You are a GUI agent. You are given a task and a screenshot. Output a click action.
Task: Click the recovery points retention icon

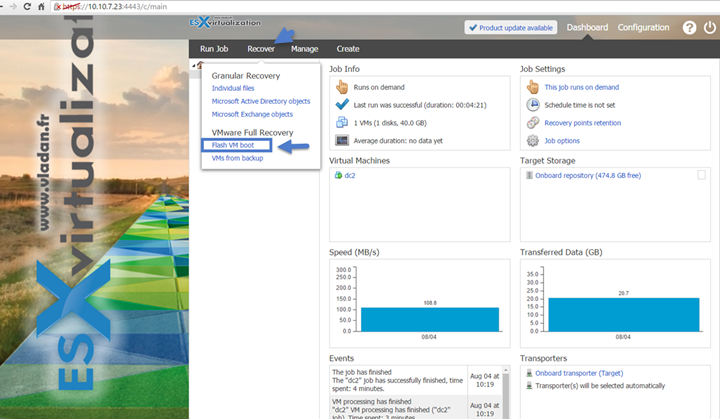pyautogui.click(x=533, y=123)
